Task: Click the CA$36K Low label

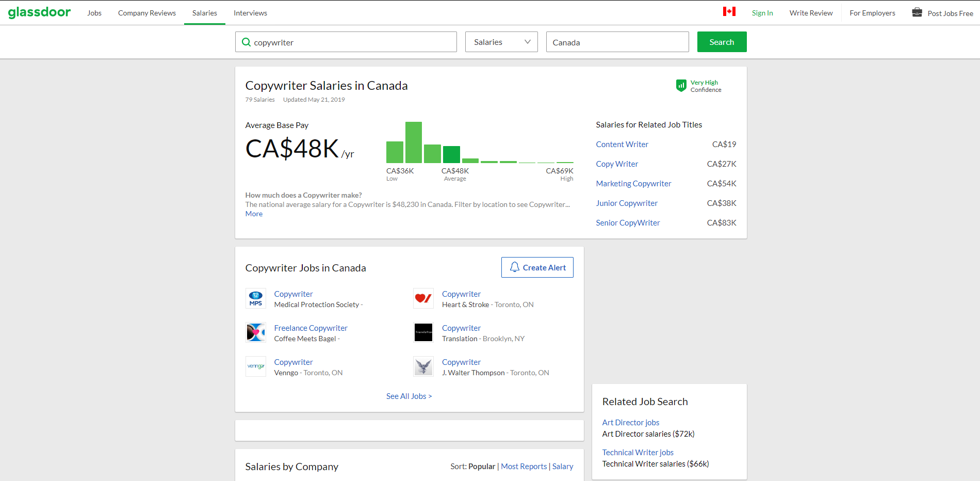Action: pyautogui.click(x=400, y=174)
